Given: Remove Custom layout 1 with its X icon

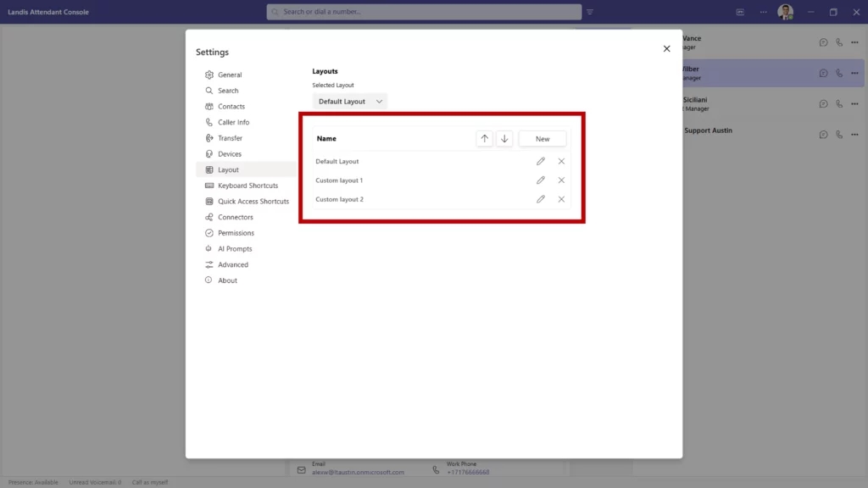Looking at the screenshot, I should click(561, 180).
